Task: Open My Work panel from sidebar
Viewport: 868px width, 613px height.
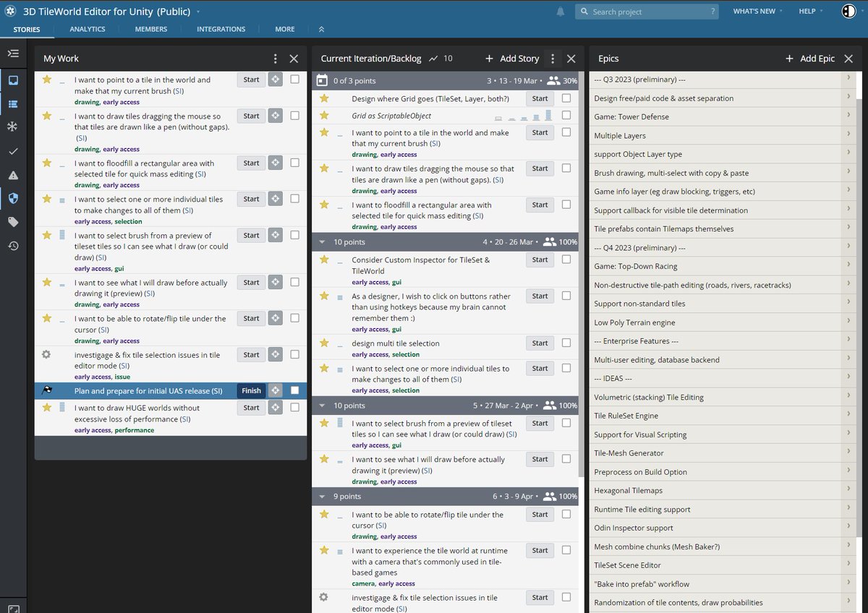Action: pyautogui.click(x=13, y=80)
